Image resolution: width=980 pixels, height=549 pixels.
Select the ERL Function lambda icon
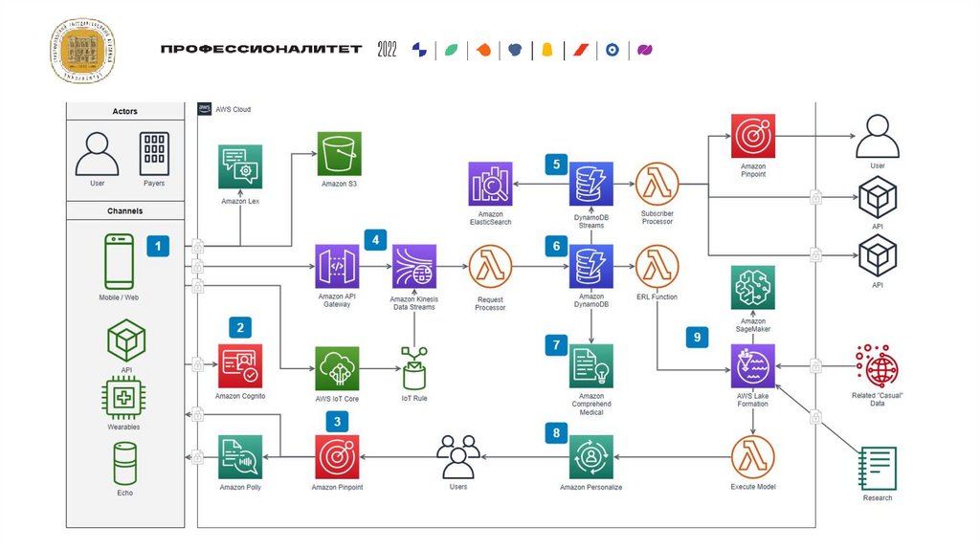coord(657,267)
